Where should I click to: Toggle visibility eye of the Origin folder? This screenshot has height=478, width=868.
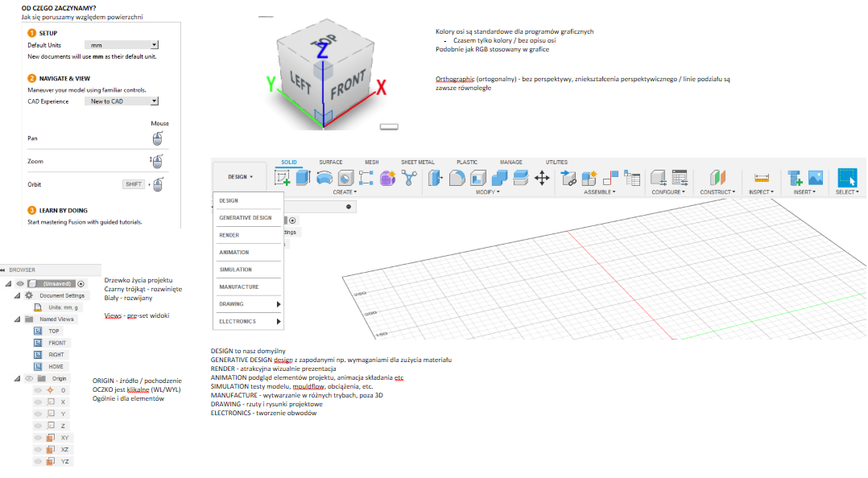[29, 378]
